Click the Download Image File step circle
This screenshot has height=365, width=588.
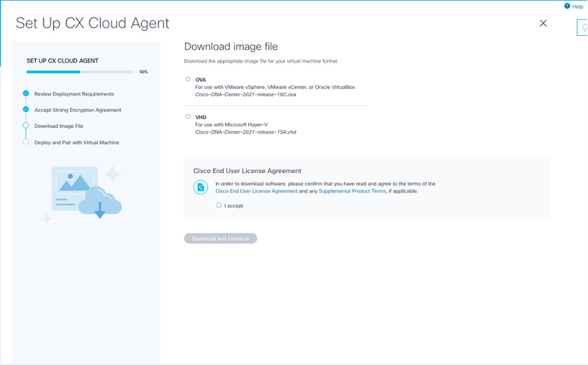25,125
